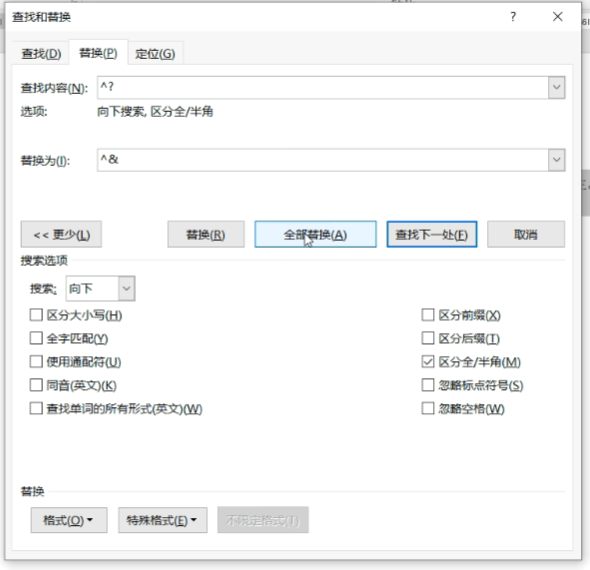Viewport: 590px width, 570px height.
Task: Collapse options with 更少(L) button
Action: (61, 234)
